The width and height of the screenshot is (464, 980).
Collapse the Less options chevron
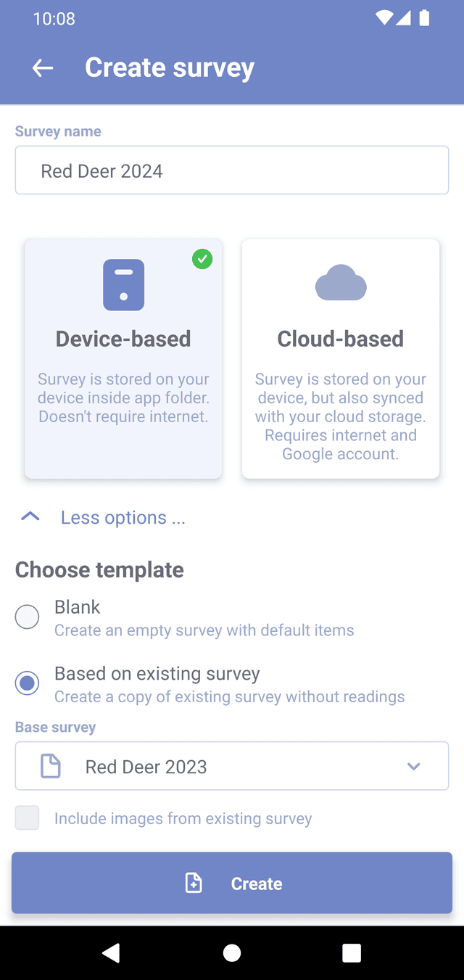tap(30, 517)
